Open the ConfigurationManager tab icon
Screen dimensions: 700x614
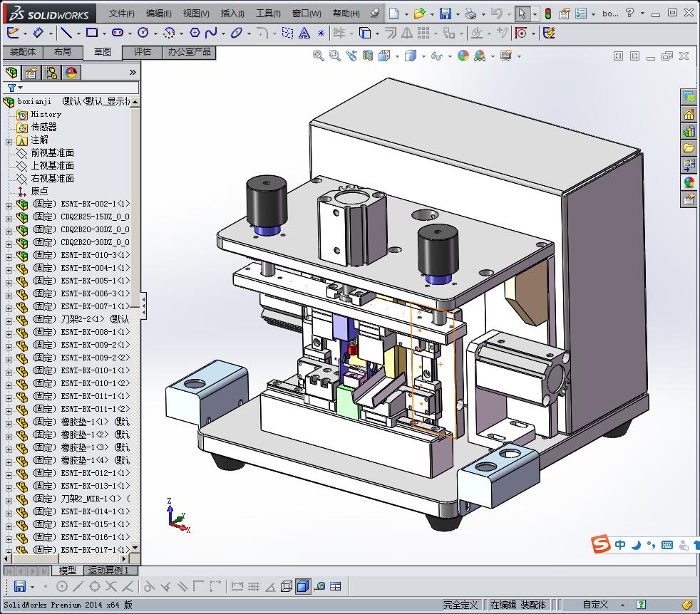coord(51,73)
